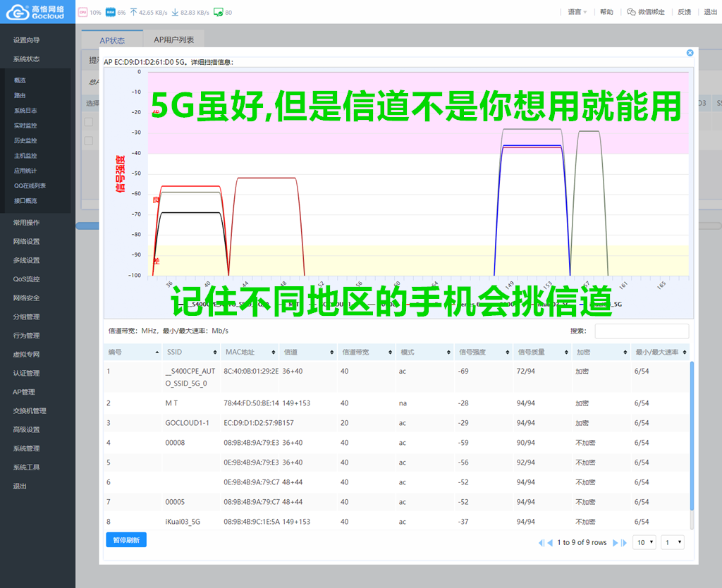Open the page number dropdown showing 1

point(672,542)
